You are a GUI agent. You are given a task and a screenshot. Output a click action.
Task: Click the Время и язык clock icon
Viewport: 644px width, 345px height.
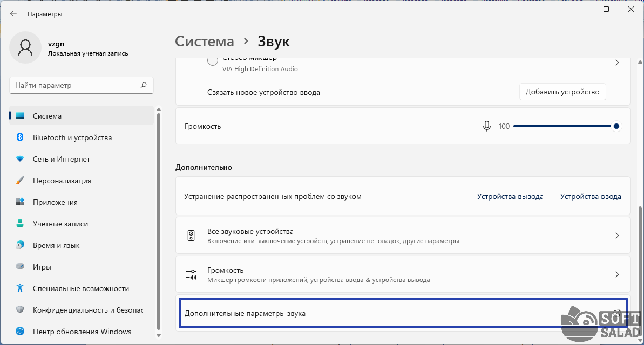tap(20, 245)
